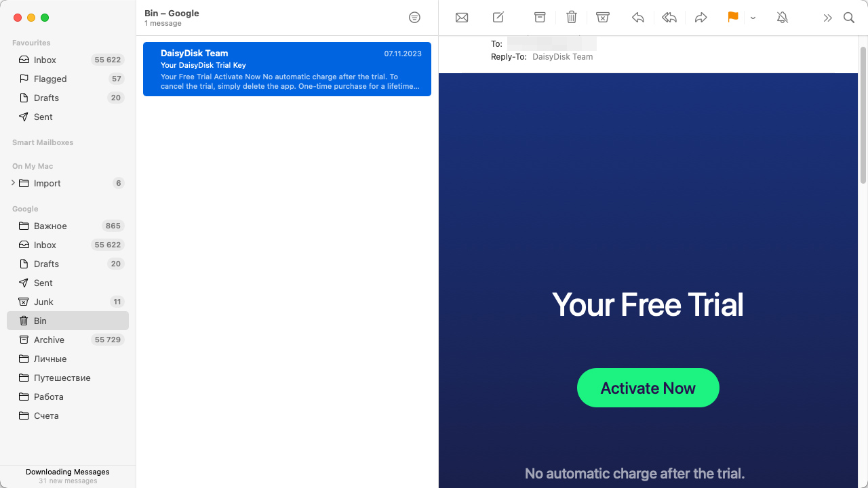Click the Reply icon
The height and width of the screenshot is (488, 868).
click(x=637, y=18)
